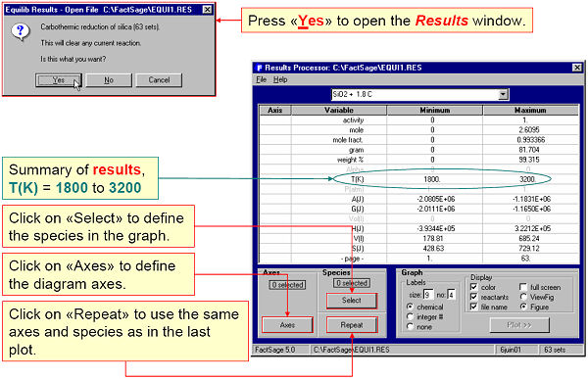
Task: Click the FactSage icon in Results Processor title bar
Action: pos(259,68)
